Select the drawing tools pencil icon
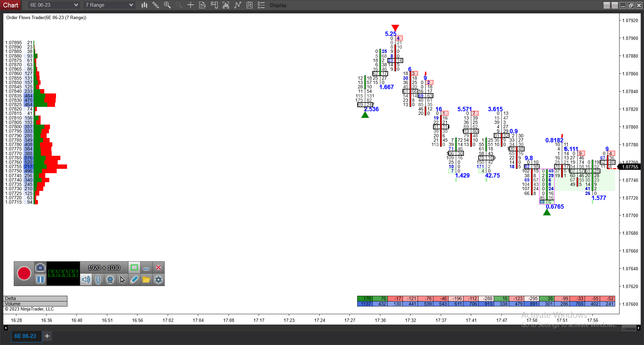Viewport: 644px width, 345px height. pyautogui.click(x=156, y=5)
